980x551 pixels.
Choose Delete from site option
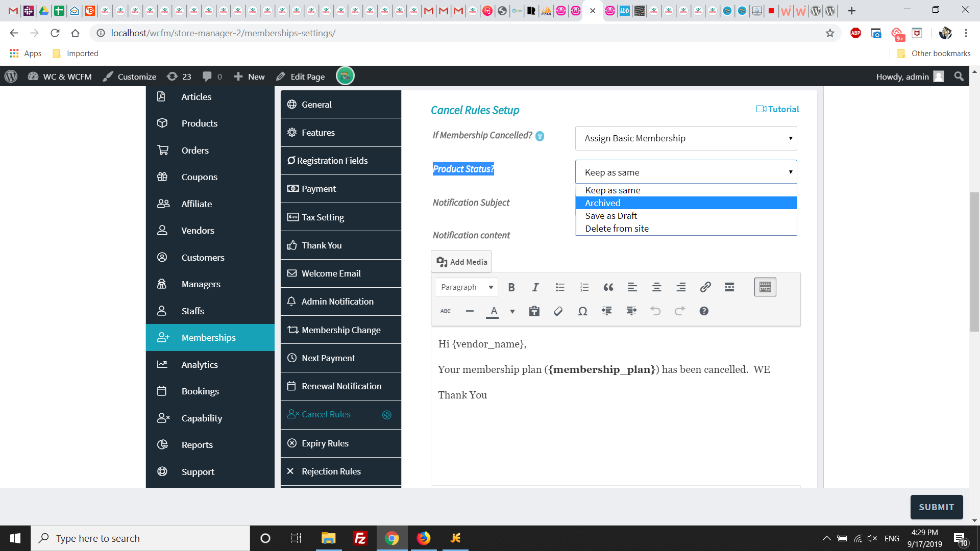tap(686, 229)
